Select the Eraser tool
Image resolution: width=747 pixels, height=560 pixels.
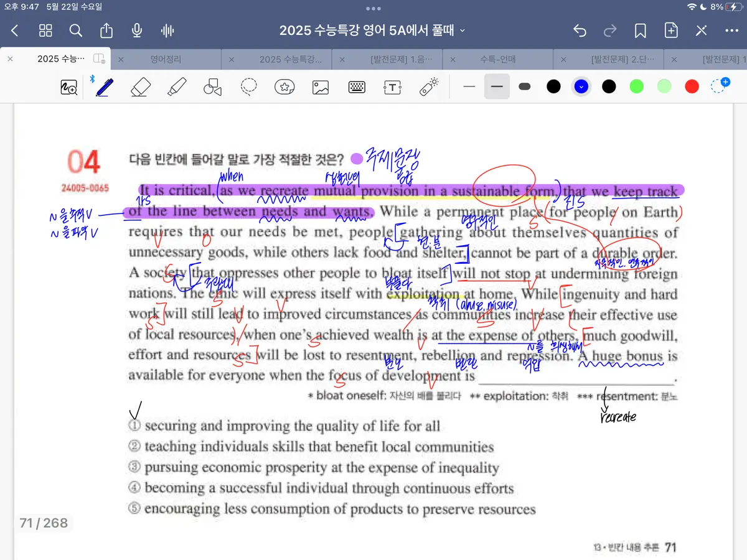pos(141,87)
